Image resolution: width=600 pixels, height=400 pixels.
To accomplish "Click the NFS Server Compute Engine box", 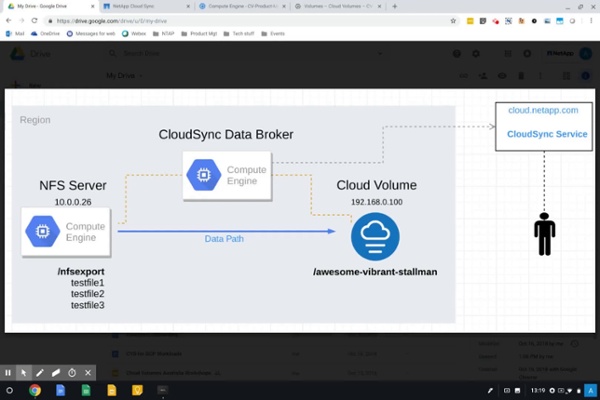I will point(66,232).
